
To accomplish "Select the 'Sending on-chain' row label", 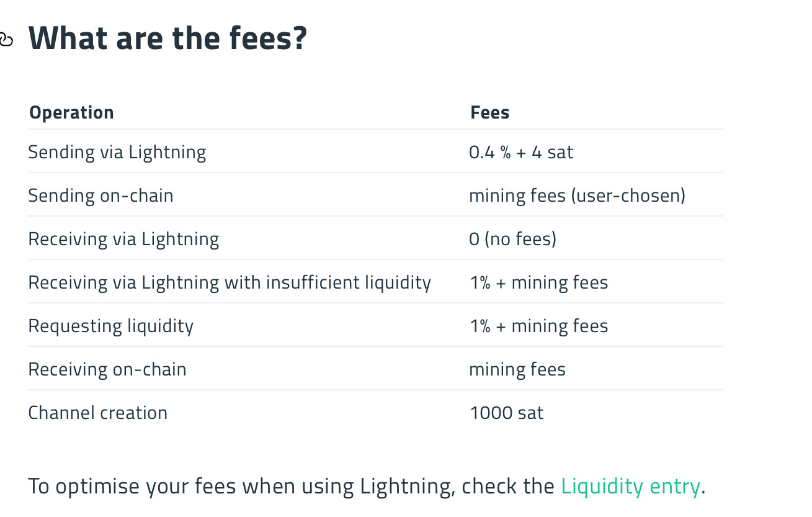I will click(101, 196).
